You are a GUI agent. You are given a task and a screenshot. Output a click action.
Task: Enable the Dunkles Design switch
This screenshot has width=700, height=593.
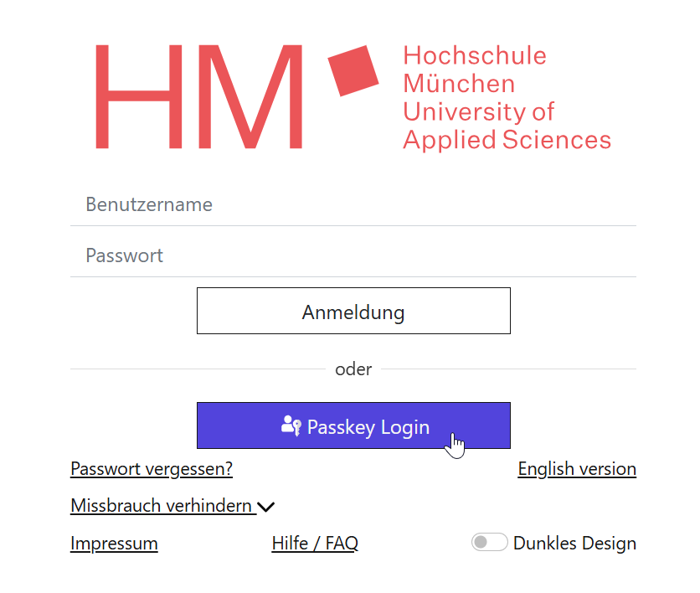(x=489, y=543)
